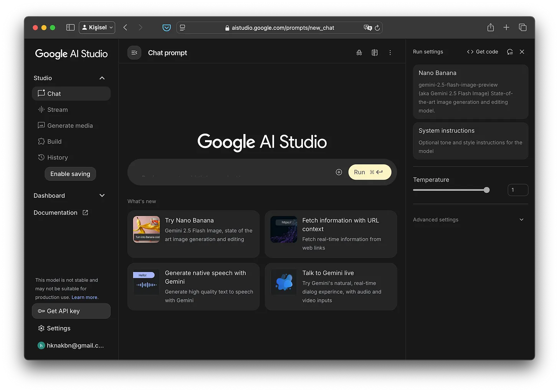
Task: Click the plus insert media icon
Action: coord(339,172)
